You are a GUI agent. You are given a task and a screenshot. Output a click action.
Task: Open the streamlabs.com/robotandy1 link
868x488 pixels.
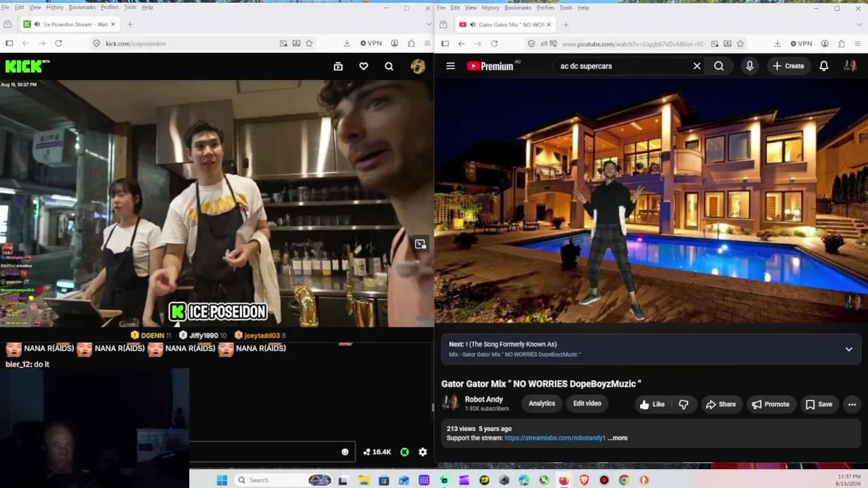(x=555, y=438)
